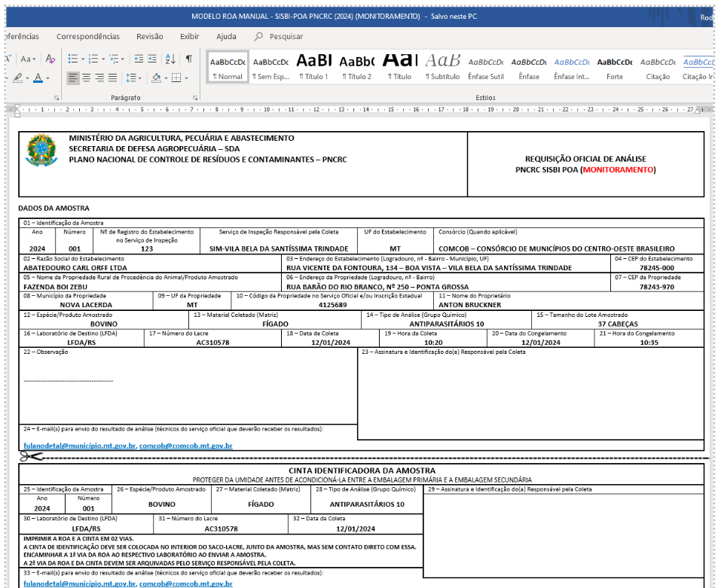Screen dimensions: 718x588
Task: Switch to the Exibir tab
Action: point(189,36)
